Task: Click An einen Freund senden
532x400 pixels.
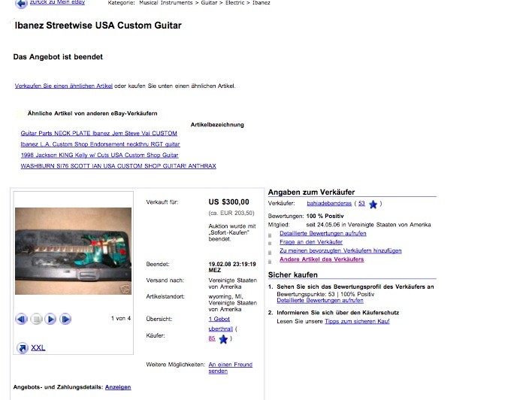Action: point(231,368)
